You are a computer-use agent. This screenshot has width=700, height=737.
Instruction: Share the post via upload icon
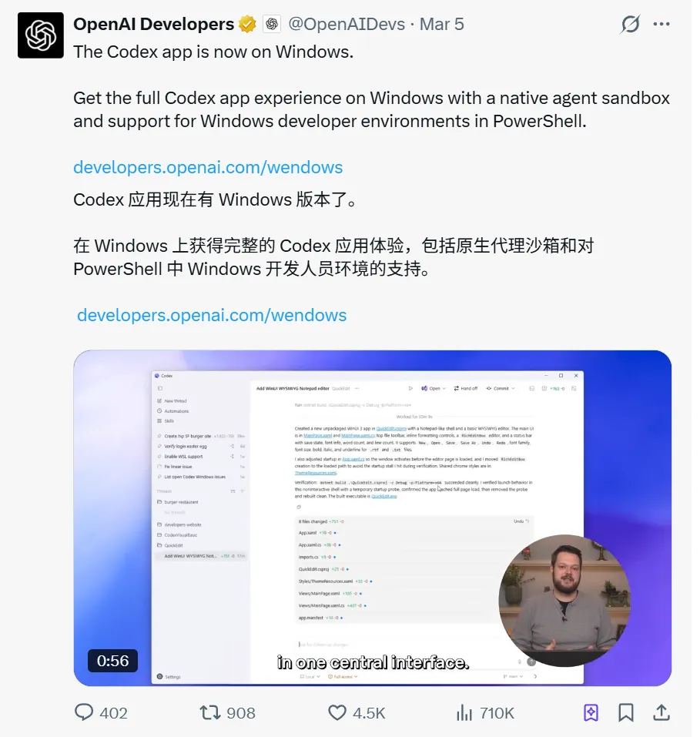[661, 712]
